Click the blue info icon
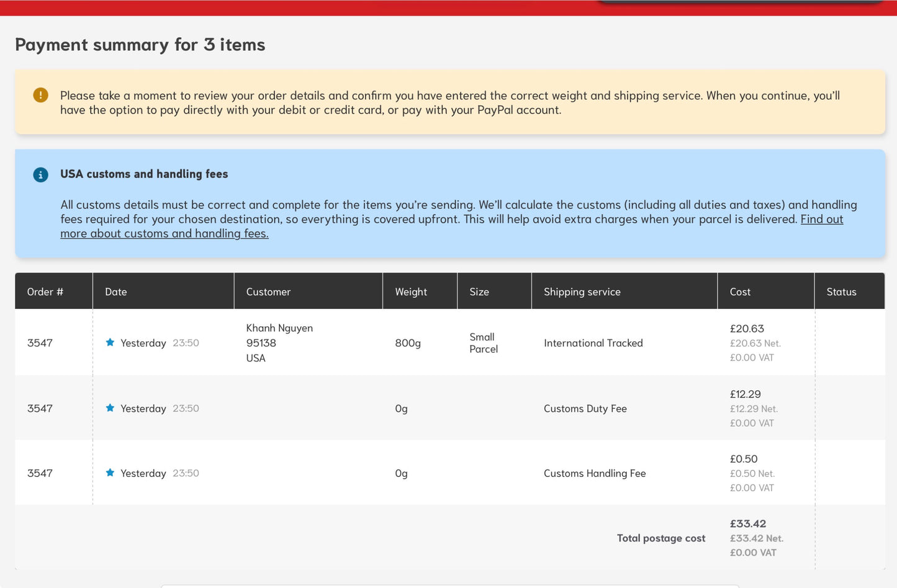The height and width of the screenshot is (588, 897). click(x=40, y=175)
